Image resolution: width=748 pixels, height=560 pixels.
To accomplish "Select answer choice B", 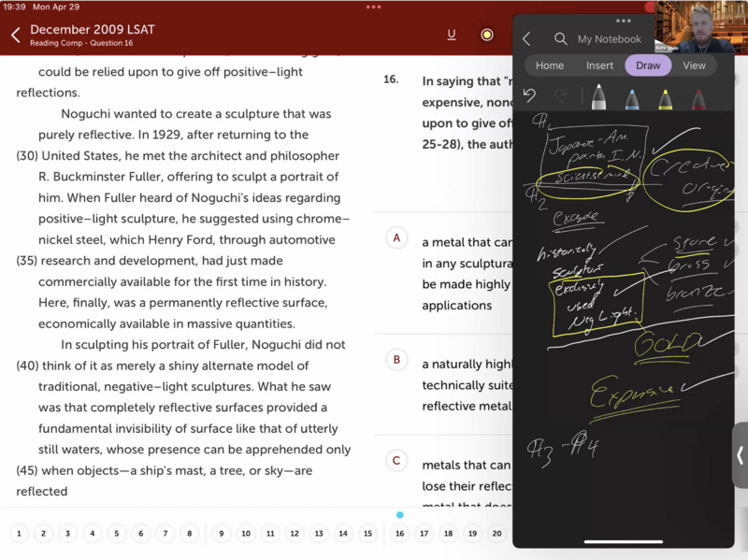I will pyautogui.click(x=396, y=360).
